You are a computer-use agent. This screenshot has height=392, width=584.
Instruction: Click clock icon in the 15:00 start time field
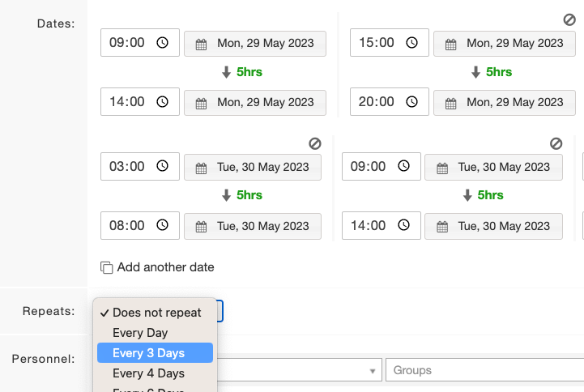(x=411, y=42)
